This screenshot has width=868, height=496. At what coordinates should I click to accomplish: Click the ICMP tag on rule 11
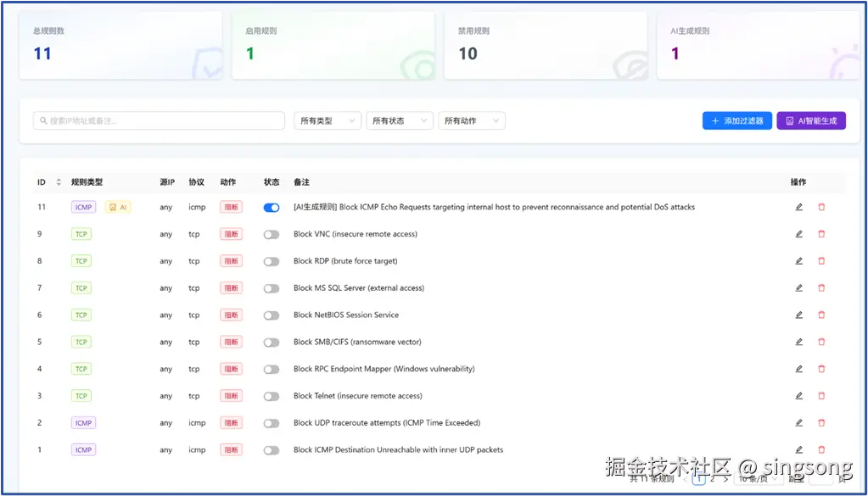[84, 208]
